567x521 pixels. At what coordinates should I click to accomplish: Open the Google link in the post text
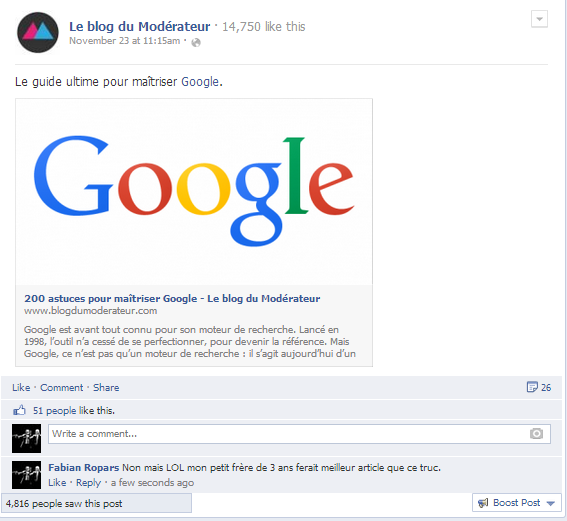click(x=200, y=82)
